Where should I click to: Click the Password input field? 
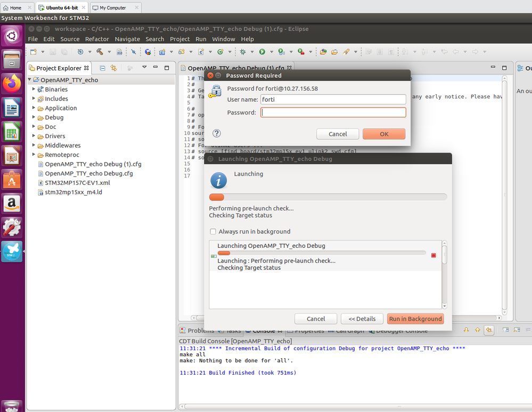(333, 112)
